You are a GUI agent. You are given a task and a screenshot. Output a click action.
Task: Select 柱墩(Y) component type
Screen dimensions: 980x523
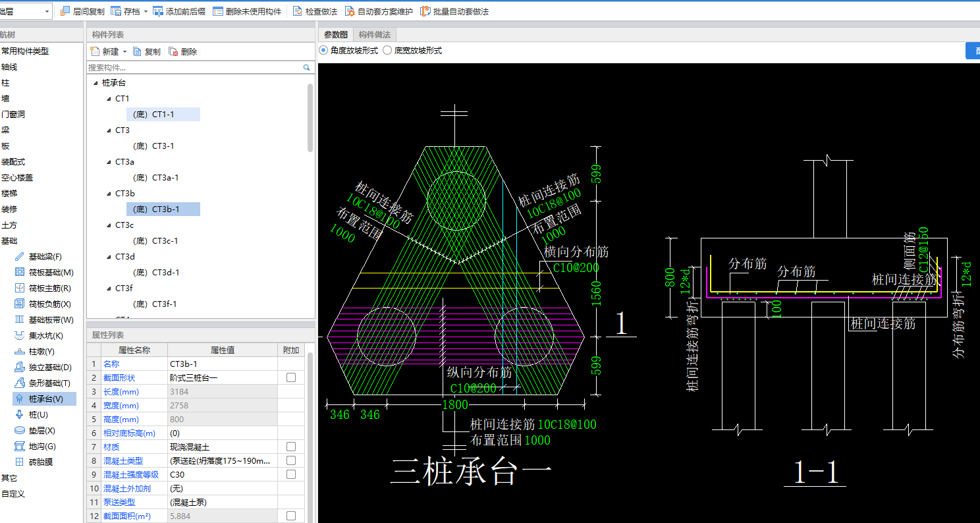coord(34,351)
